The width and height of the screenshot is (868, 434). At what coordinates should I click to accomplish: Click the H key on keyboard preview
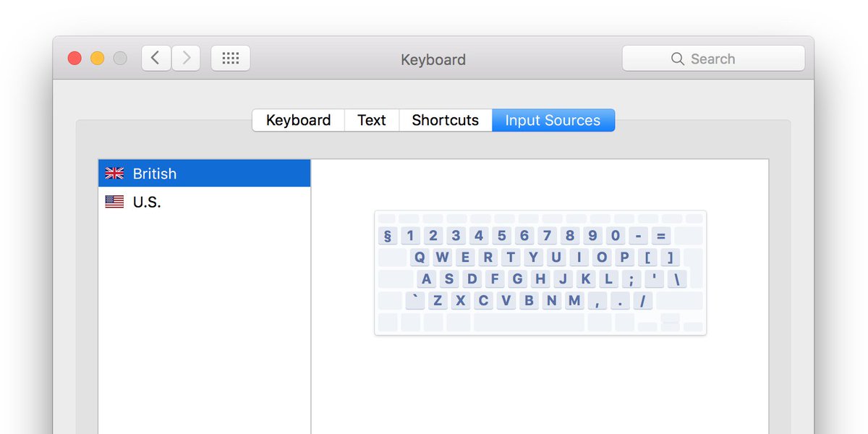click(x=540, y=279)
